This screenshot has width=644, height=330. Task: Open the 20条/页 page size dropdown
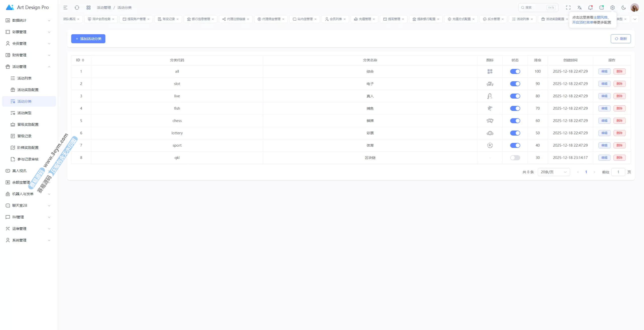coord(553,172)
